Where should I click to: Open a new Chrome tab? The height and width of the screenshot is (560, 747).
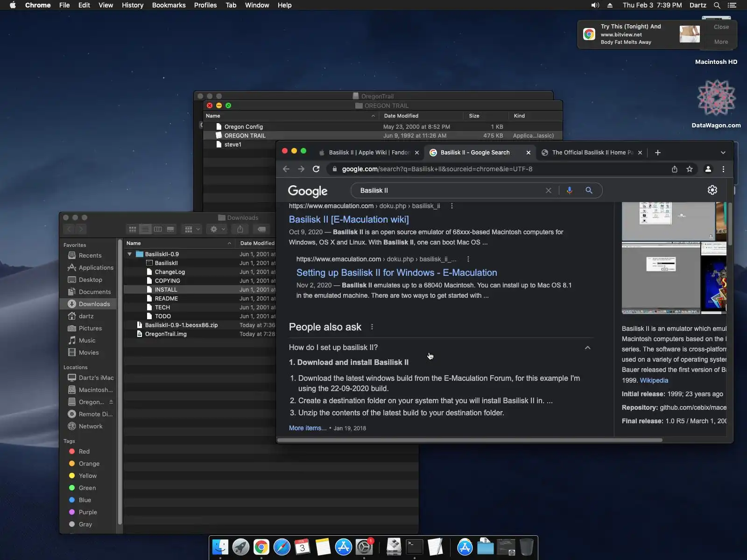[658, 153]
